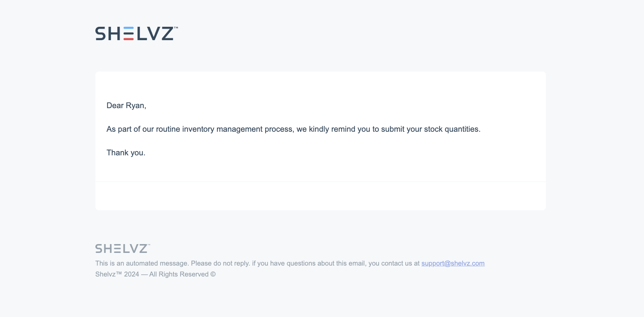Click the trademark symbol on the header logo

(x=176, y=27)
